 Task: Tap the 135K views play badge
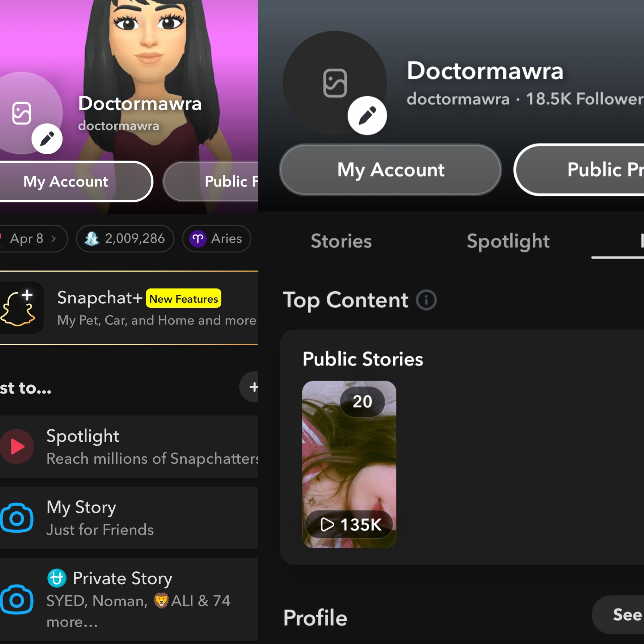click(x=349, y=524)
